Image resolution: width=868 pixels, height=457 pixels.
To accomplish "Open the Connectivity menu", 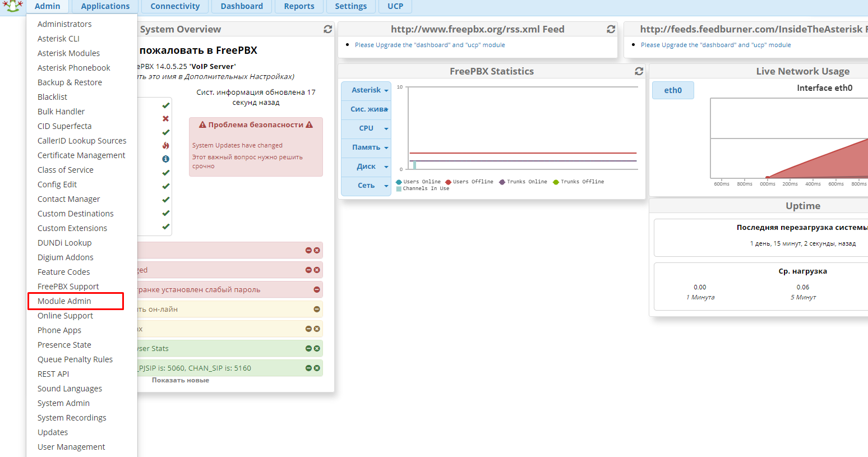I will [175, 6].
